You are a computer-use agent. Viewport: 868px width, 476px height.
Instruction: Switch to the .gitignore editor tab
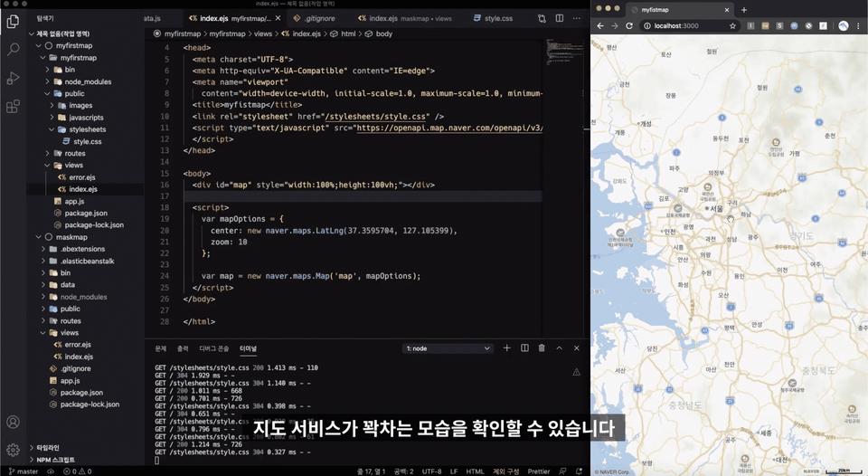[x=315, y=18]
